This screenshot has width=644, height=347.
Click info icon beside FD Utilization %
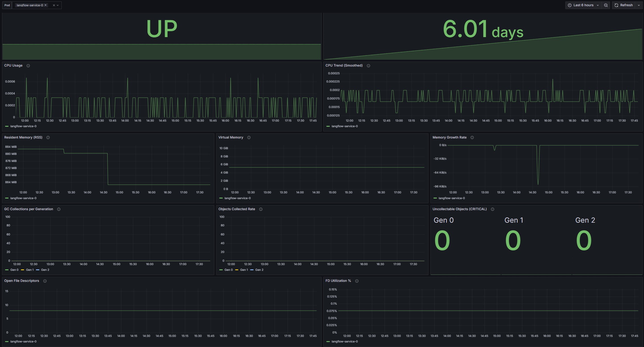coord(357,281)
